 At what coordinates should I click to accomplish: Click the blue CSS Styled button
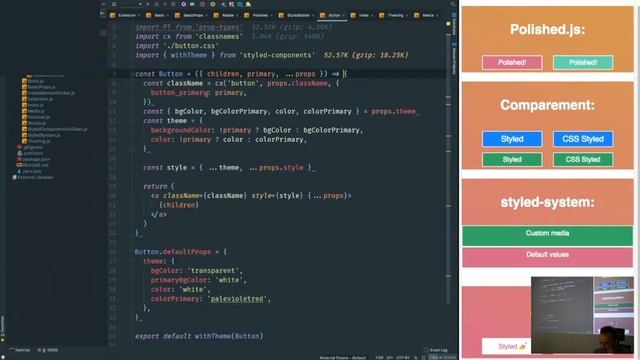(583, 139)
